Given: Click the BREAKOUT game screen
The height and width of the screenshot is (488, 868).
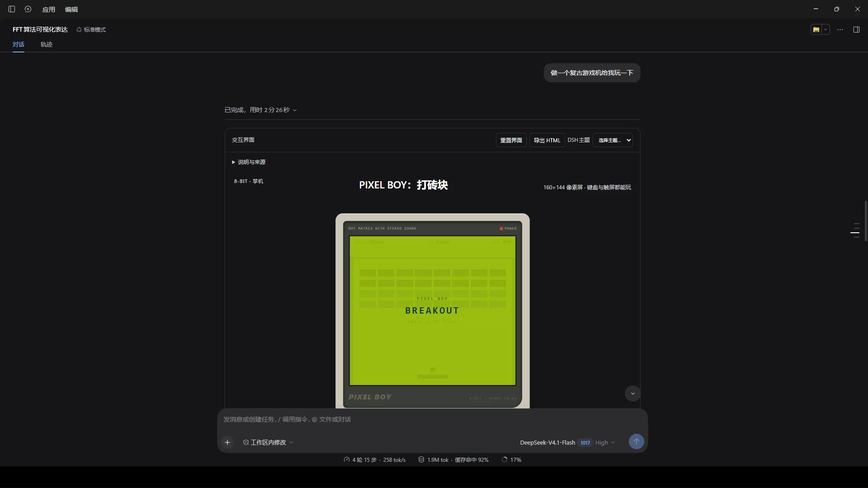Looking at the screenshot, I should click(x=433, y=310).
